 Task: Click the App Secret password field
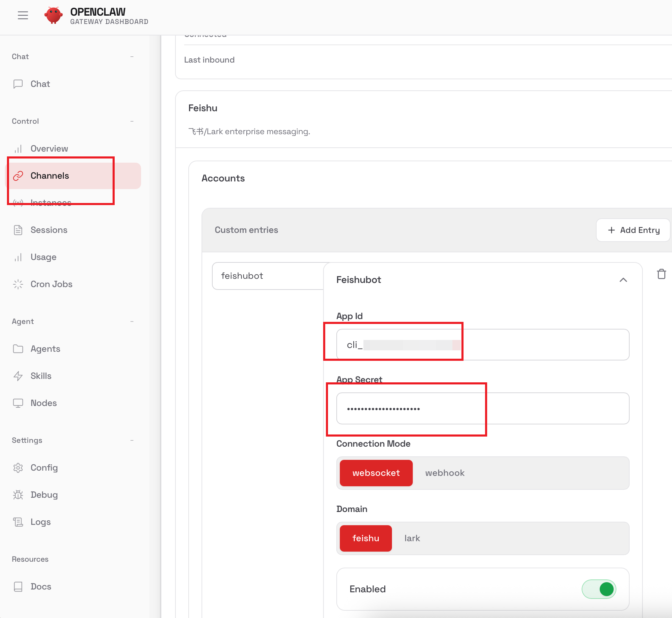482,408
